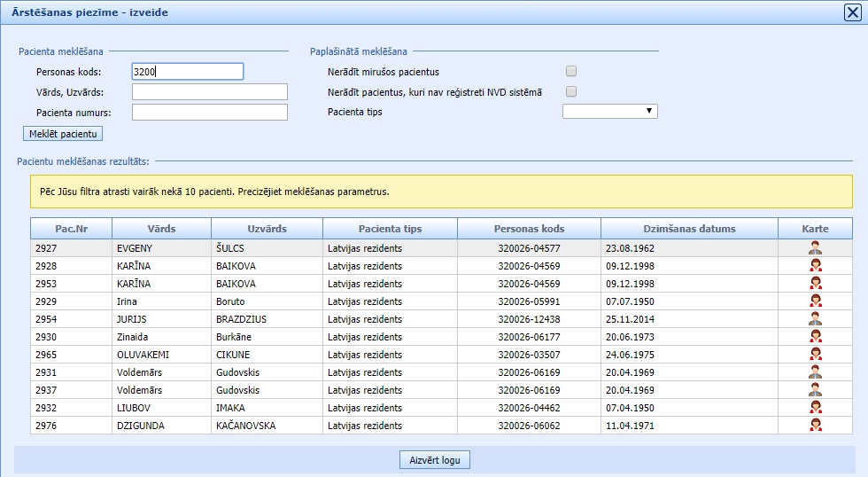The width and height of the screenshot is (868, 477).
Task: Click into the 'Vārds, Uzvārds' text field
Action: click(209, 92)
